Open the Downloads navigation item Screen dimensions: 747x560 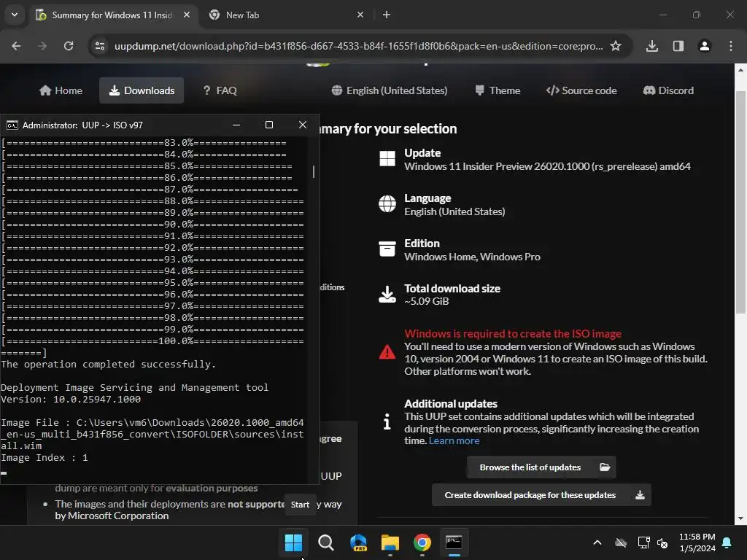[x=142, y=90]
